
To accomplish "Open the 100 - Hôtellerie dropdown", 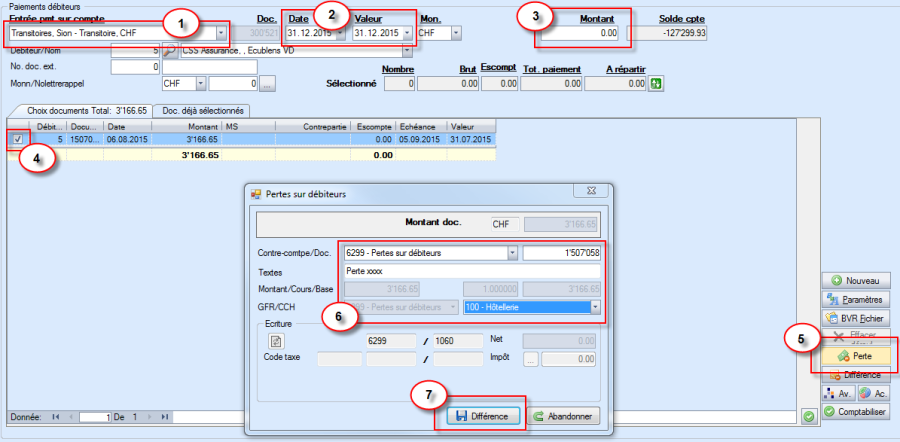I will tap(598, 307).
